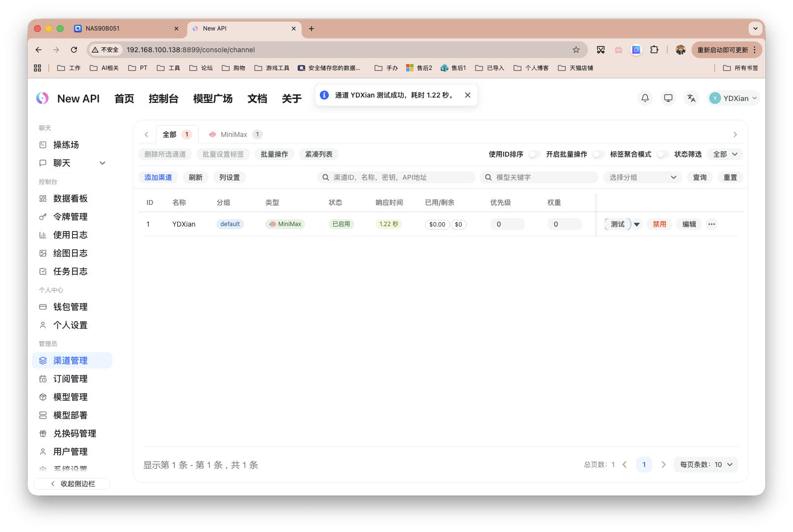Enable 标签聚合模式 toggle
The height and width of the screenshot is (532, 793).
point(662,154)
